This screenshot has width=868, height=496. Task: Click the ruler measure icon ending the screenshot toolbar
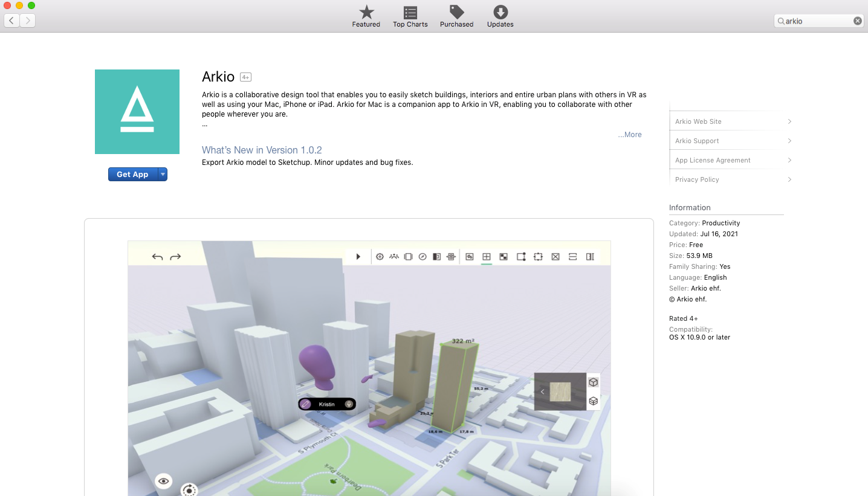[591, 257]
